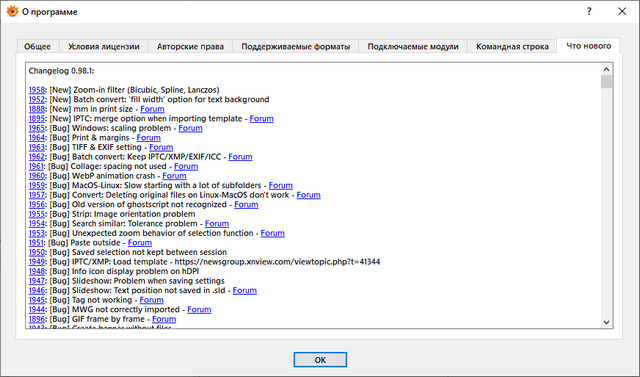The width and height of the screenshot is (640, 377).
Task: Close the О программе dialog
Action: click(x=622, y=11)
